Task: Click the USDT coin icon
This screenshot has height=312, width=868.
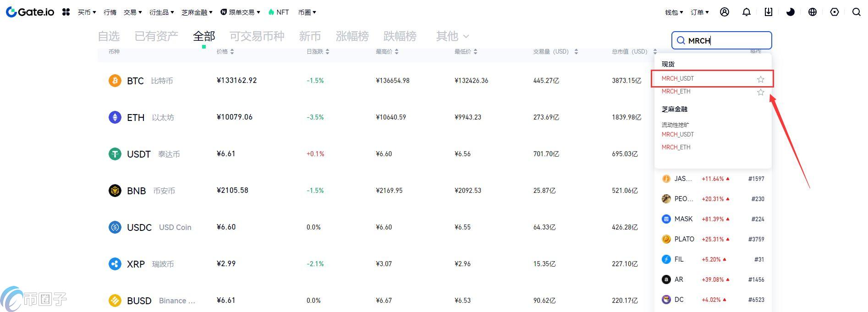Action: tap(115, 154)
